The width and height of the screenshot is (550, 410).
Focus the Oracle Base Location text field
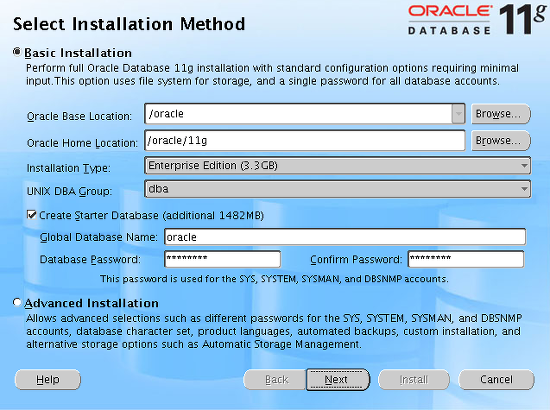pyautogui.click(x=299, y=114)
